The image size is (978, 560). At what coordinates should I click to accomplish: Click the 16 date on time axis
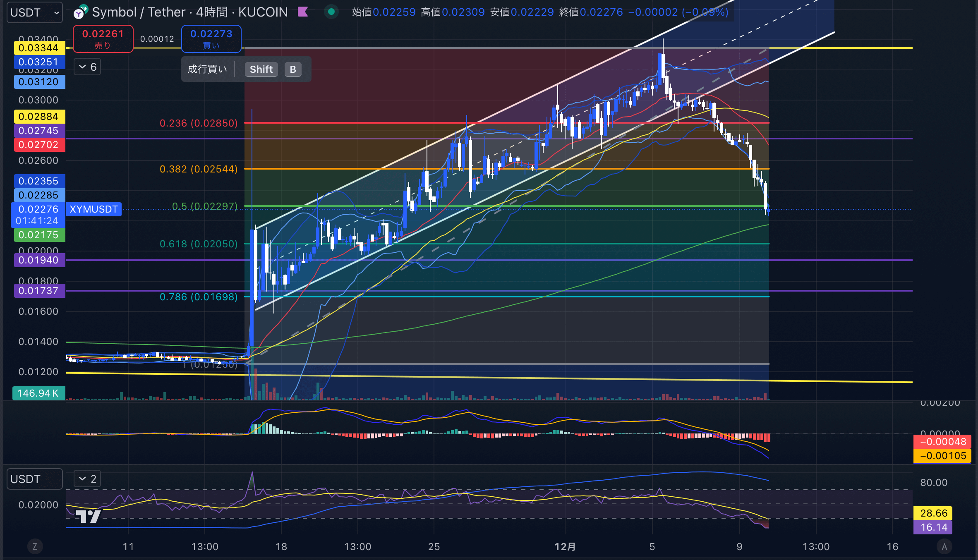pos(893,547)
